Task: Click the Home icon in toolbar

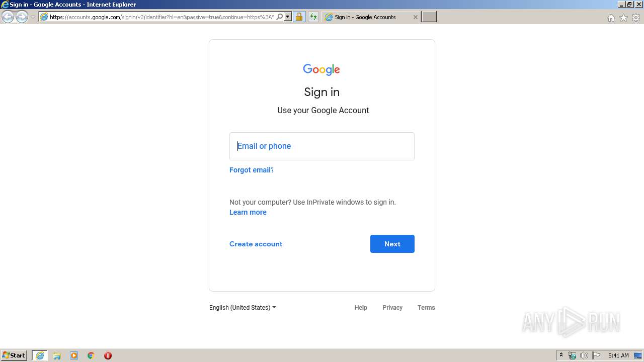Action: tap(611, 18)
